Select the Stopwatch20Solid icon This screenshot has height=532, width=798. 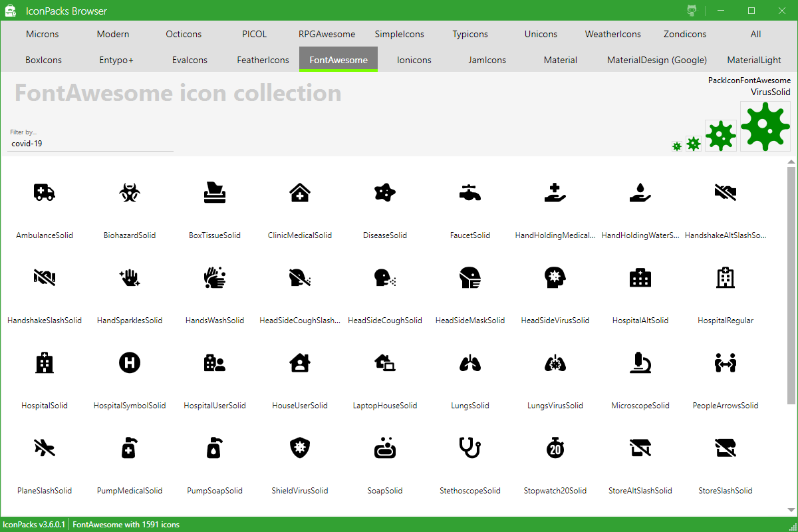pyautogui.click(x=555, y=448)
